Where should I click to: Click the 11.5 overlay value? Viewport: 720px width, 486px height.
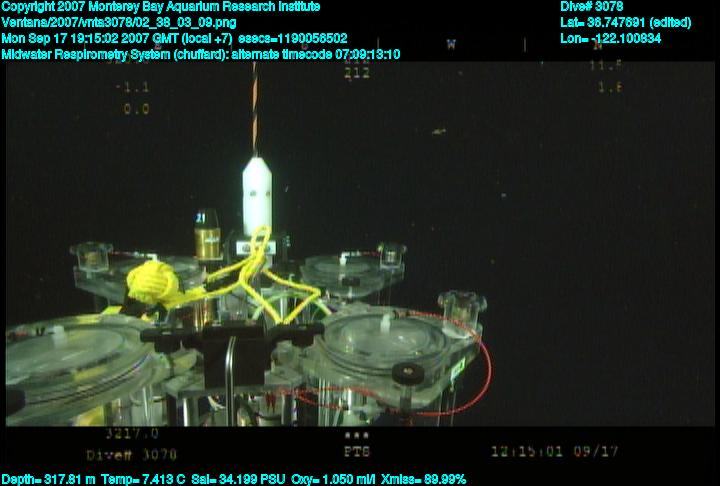(606, 65)
